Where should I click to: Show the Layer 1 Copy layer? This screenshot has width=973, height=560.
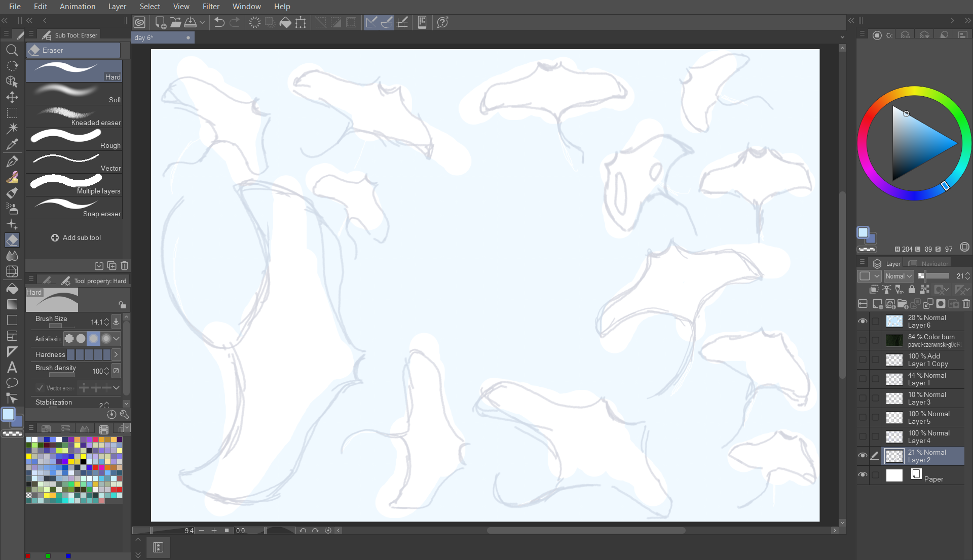pyautogui.click(x=863, y=360)
